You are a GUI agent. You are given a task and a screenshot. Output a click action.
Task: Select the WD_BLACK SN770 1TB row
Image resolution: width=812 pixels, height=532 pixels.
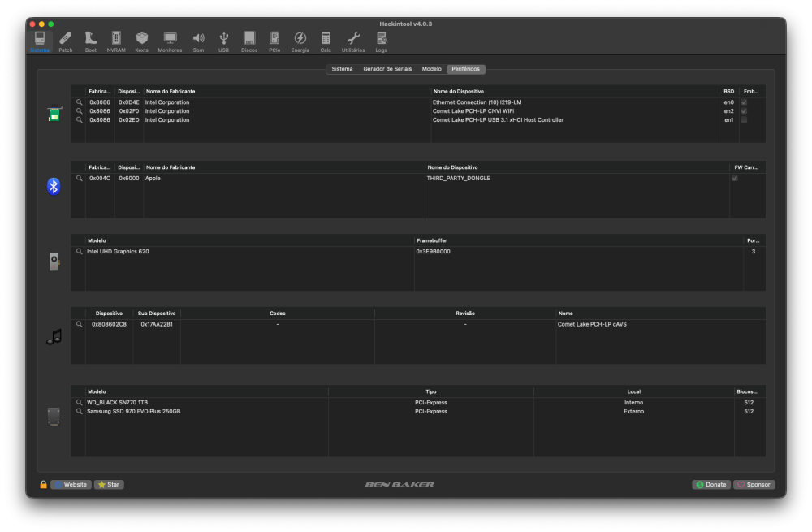point(418,403)
